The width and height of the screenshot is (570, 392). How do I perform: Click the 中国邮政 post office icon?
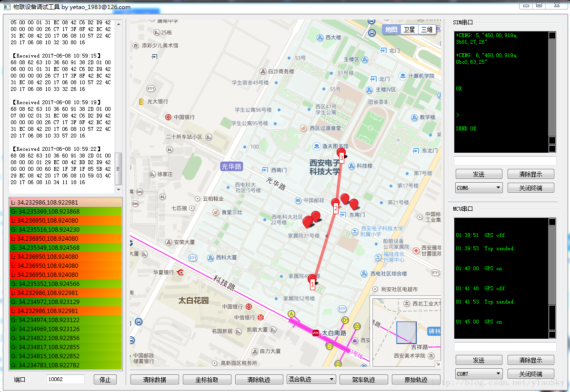298,201
